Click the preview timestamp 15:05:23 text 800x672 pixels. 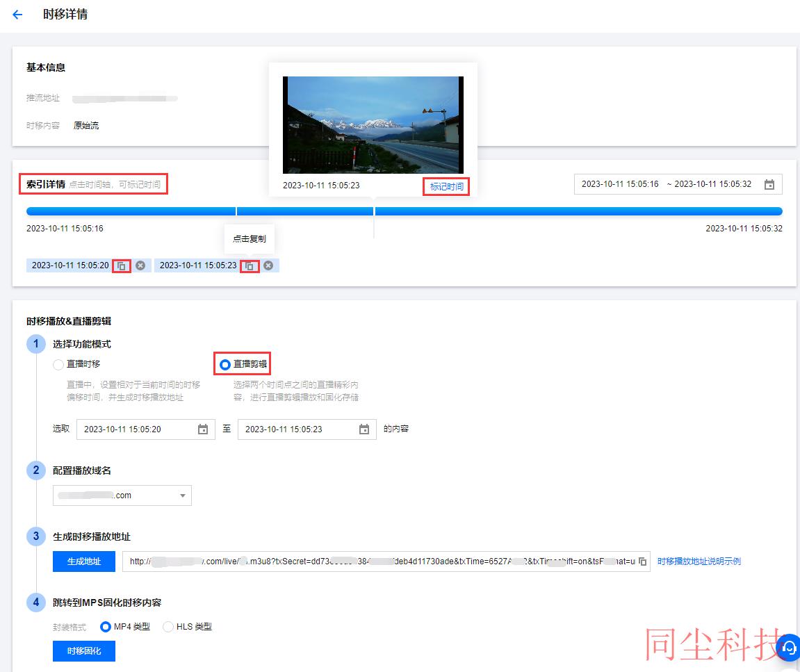click(321, 186)
